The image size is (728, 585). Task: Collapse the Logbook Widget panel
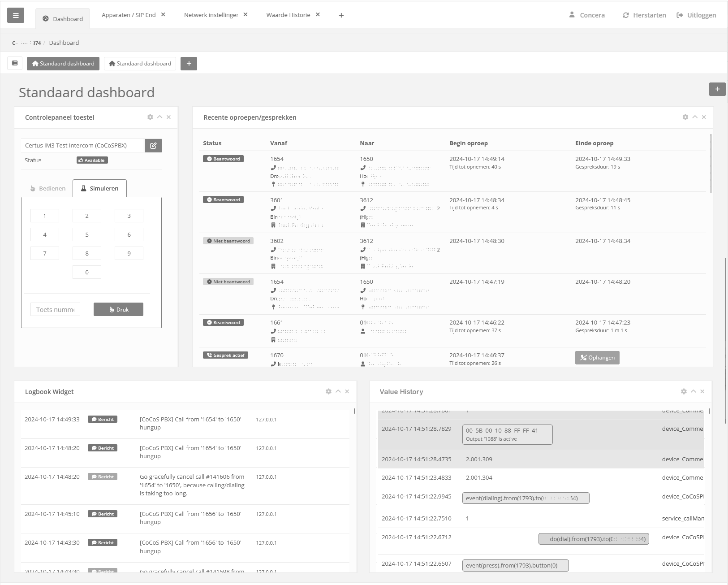pyautogui.click(x=338, y=391)
